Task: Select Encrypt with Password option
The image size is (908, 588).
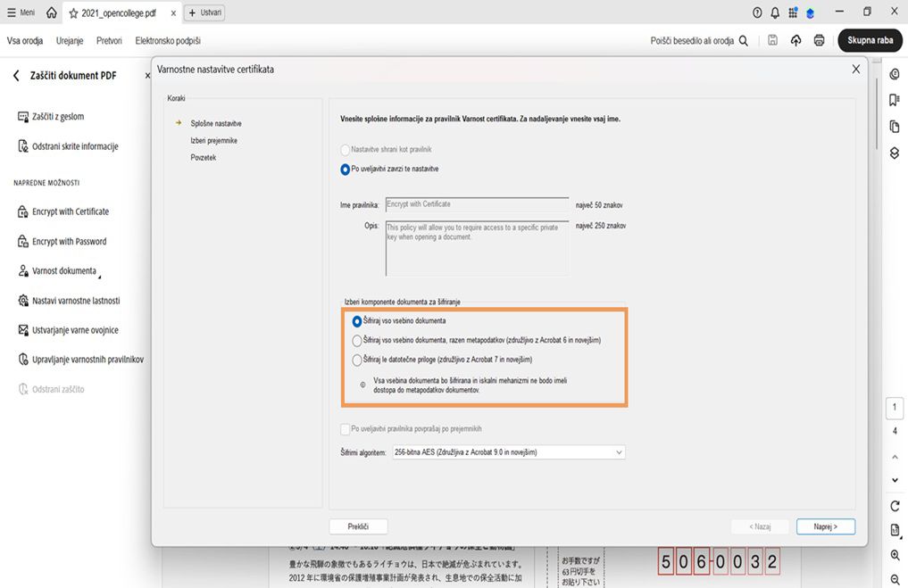Action: (x=62, y=241)
